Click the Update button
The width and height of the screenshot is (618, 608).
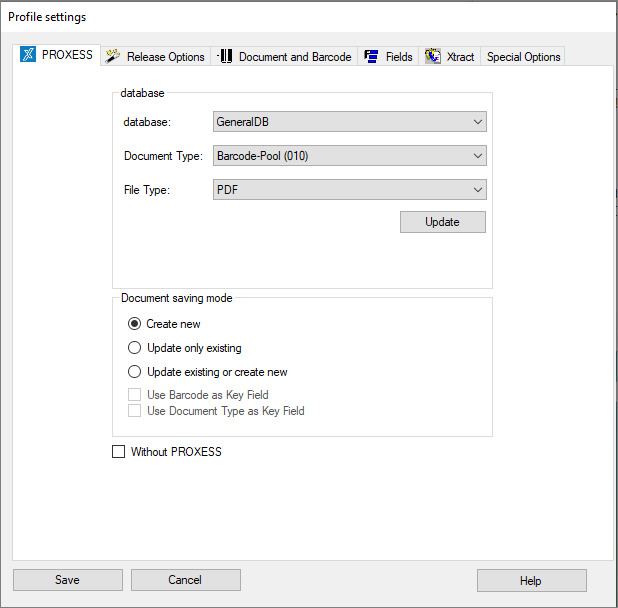tap(443, 222)
